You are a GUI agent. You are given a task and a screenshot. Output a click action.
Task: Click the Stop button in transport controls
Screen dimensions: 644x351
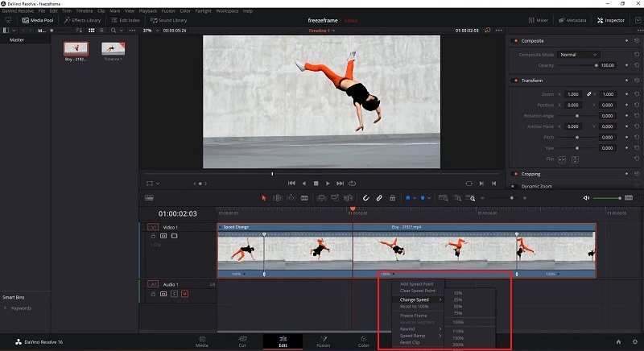click(x=316, y=183)
